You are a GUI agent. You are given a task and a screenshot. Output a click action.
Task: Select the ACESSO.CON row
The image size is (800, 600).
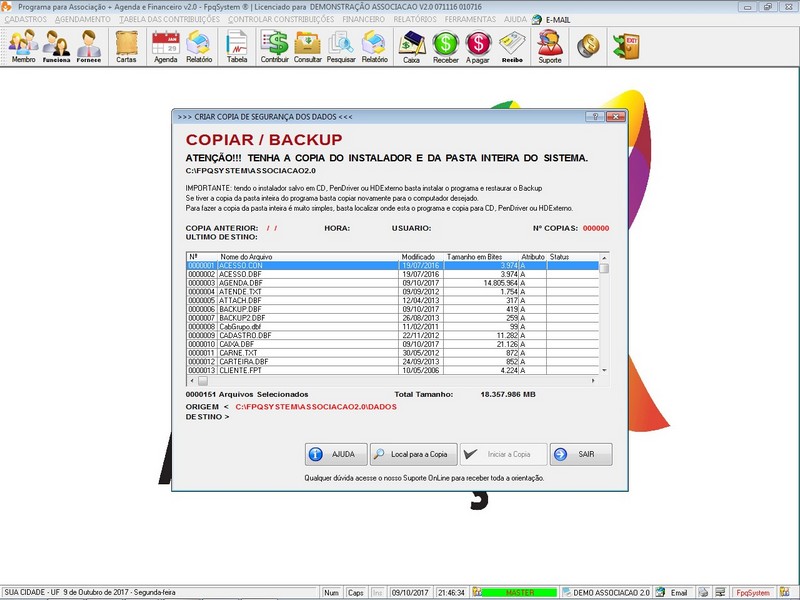tap(392, 265)
